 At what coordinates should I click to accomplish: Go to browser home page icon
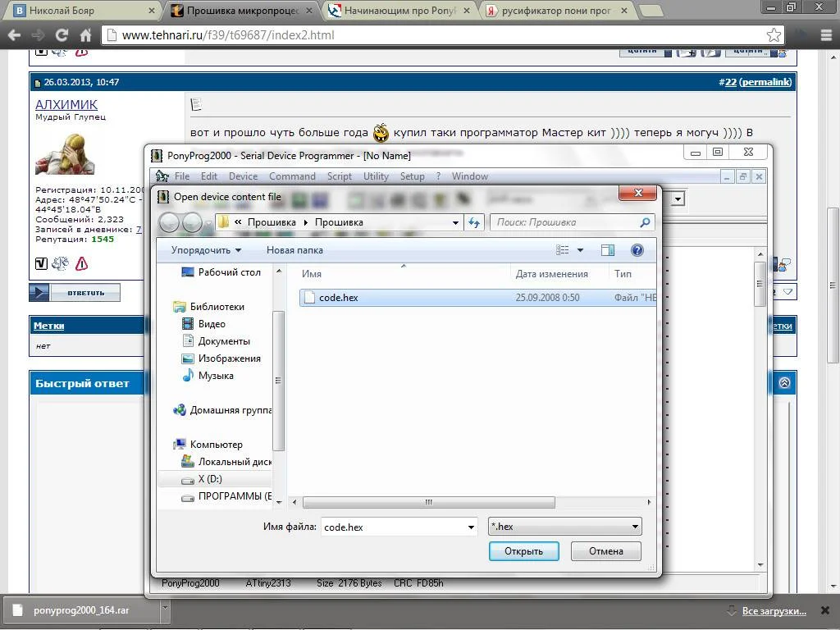point(85,35)
